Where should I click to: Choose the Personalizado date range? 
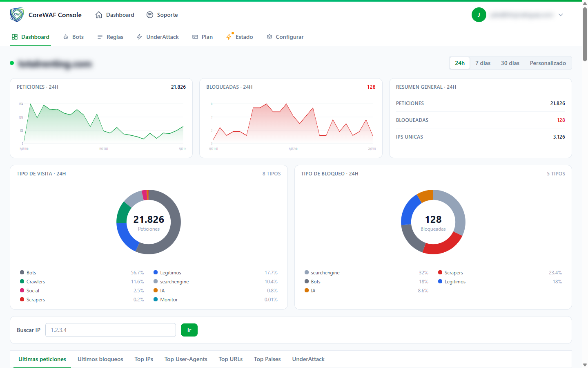pos(548,63)
